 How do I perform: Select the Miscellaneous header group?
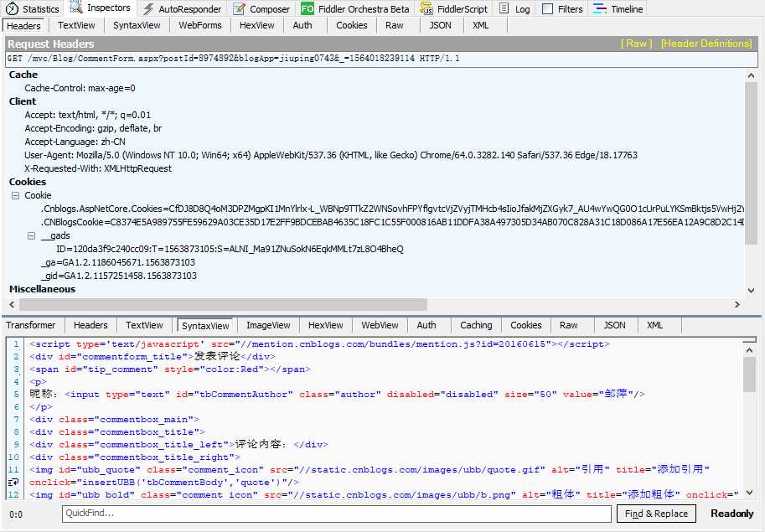(x=43, y=289)
